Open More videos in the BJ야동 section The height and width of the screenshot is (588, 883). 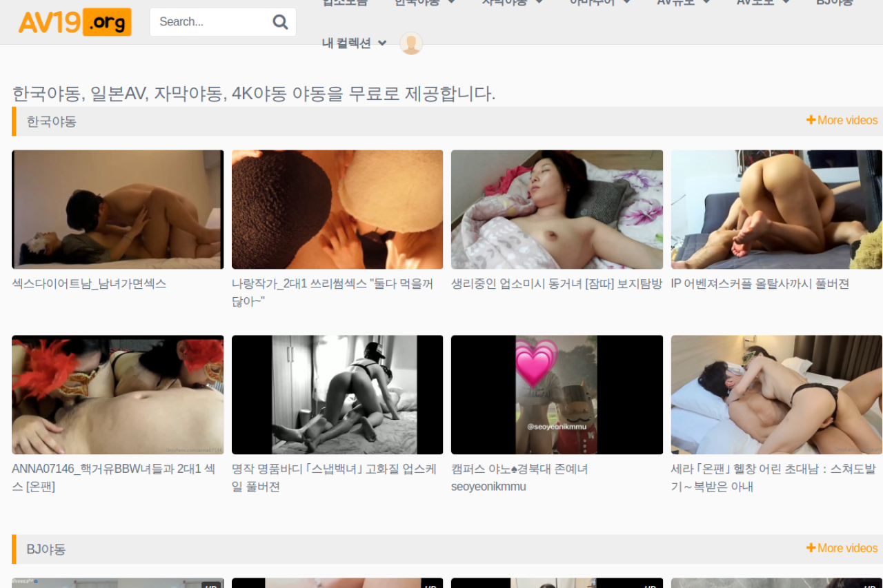point(842,549)
